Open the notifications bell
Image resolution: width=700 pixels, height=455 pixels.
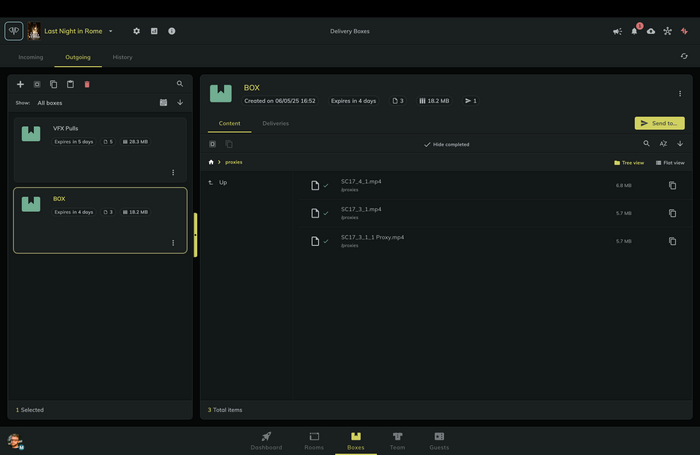pos(634,31)
